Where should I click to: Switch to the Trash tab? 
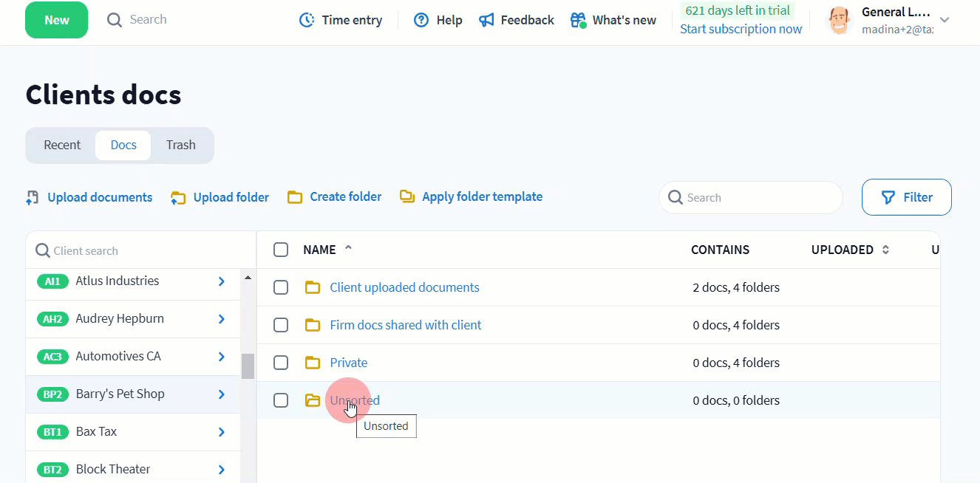(180, 145)
